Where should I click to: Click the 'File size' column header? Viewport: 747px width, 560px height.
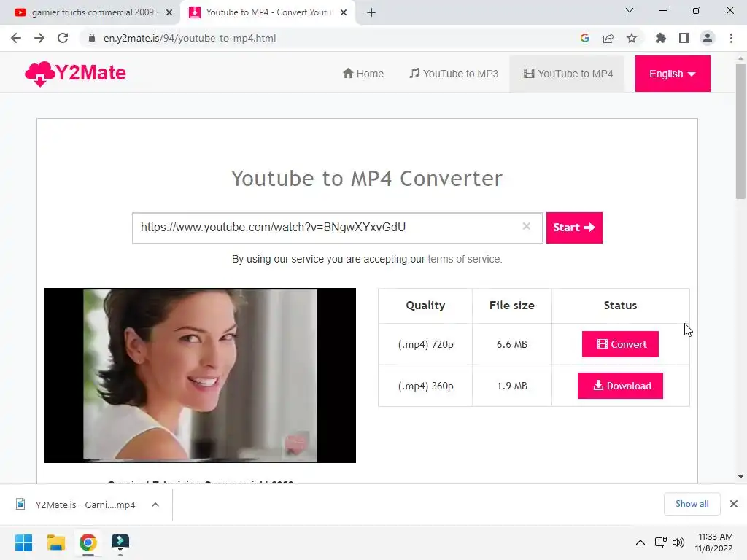click(x=511, y=306)
